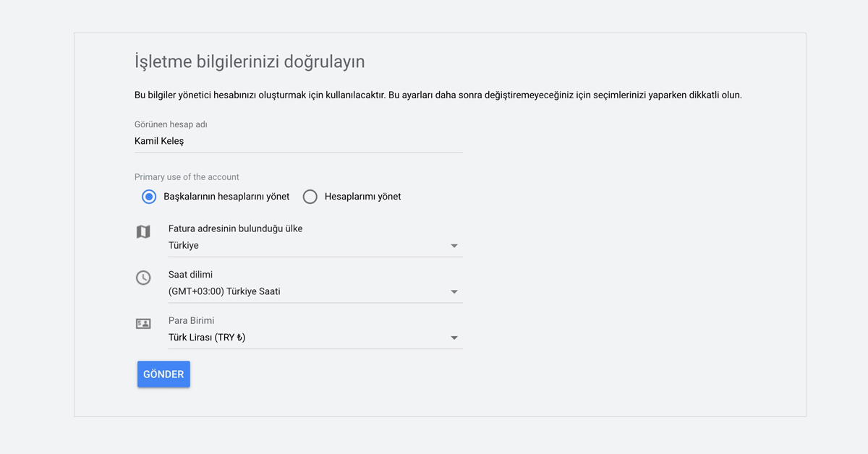Select Başkalarının hesaplarını yönet radio option

pos(149,197)
